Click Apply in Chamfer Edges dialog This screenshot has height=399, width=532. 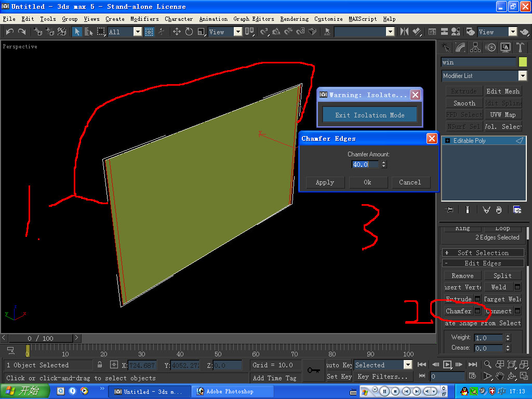pos(325,182)
